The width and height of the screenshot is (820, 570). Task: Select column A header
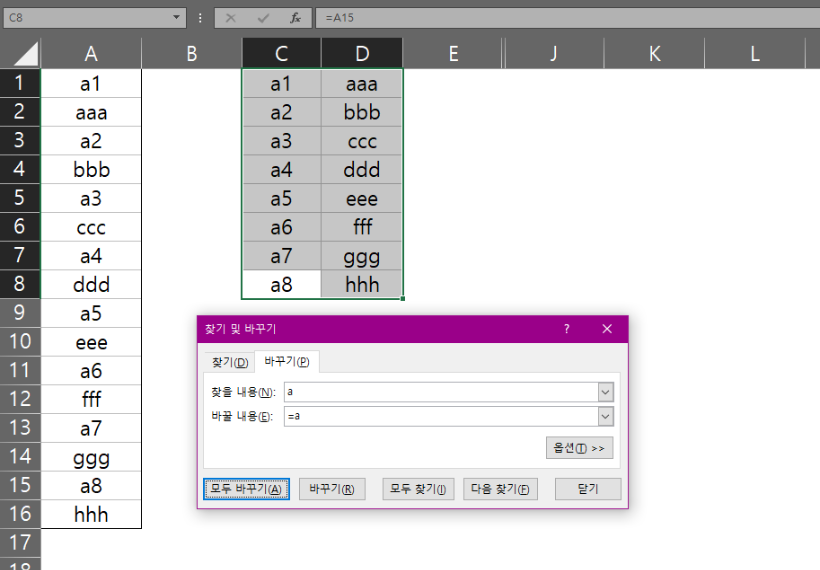tap(91, 53)
